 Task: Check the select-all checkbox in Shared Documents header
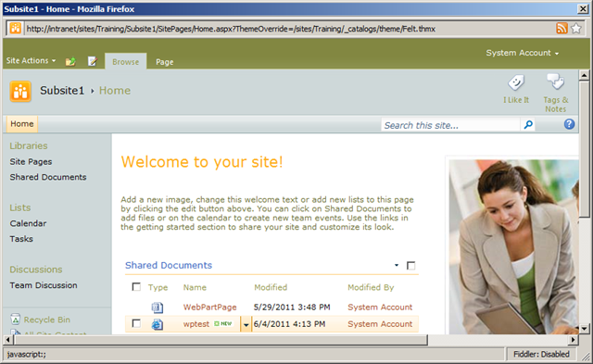[x=136, y=287]
